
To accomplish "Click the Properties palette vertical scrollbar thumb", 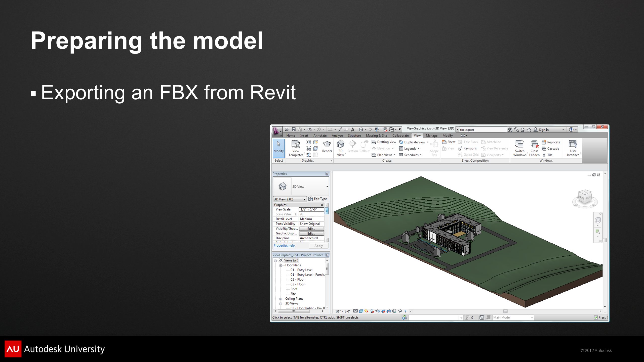I will click(x=327, y=211).
